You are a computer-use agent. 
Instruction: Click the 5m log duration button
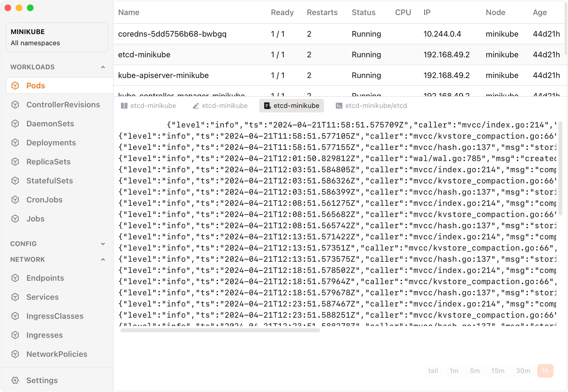(x=475, y=370)
